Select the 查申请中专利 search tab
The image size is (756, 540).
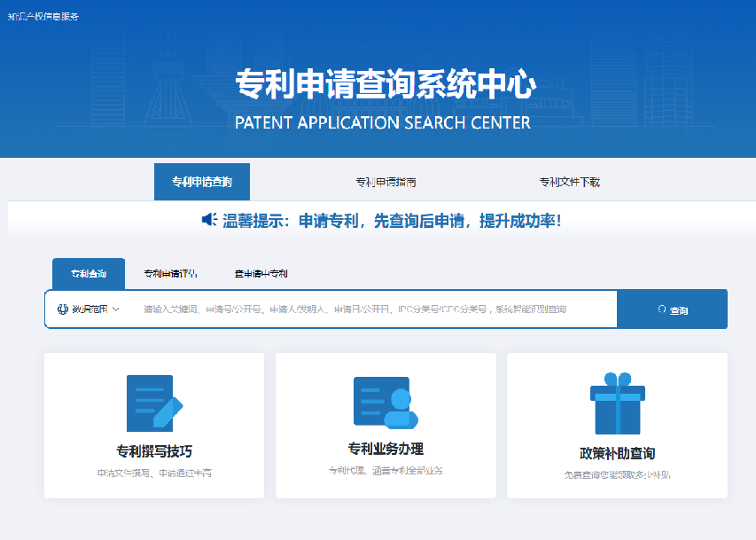261,274
